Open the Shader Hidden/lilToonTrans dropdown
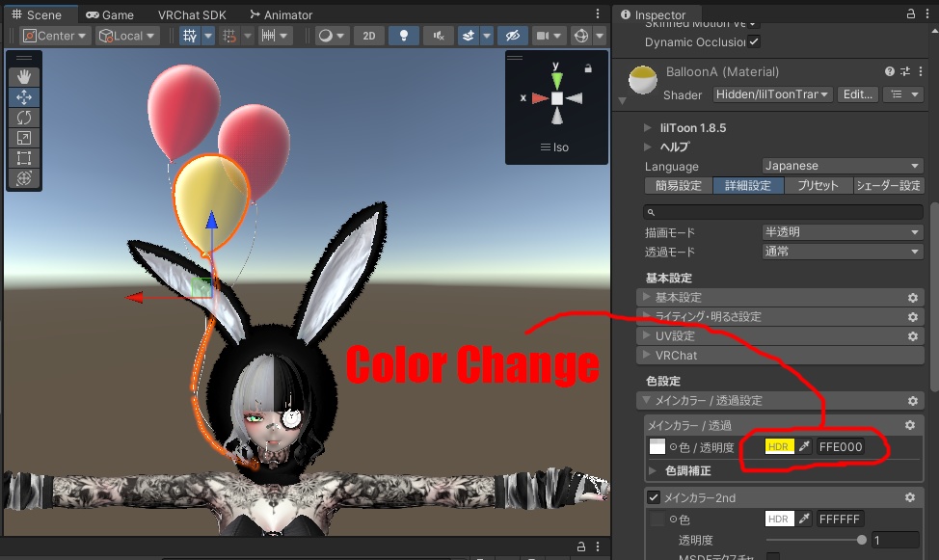Image resolution: width=939 pixels, height=560 pixels. [x=772, y=94]
